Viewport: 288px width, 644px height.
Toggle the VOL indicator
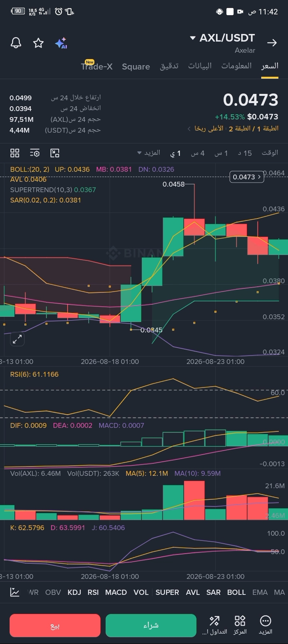click(141, 592)
